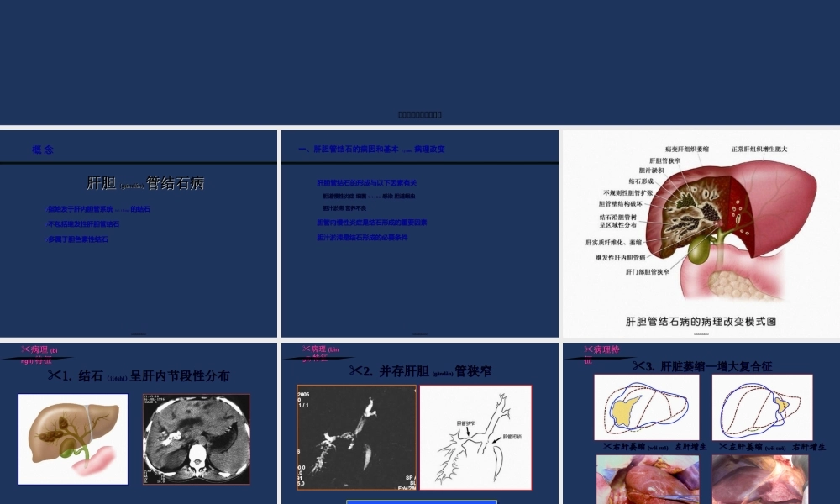Screen dimensions: 840x504
Task: Select heading 3. 肝脏萎缩—增大复合征
Action: (702, 366)
